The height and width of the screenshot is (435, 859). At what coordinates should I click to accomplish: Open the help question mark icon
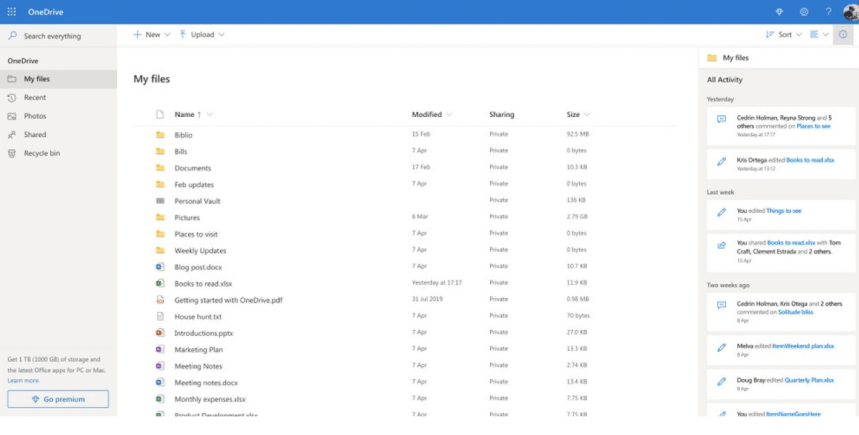click(828, 12)
